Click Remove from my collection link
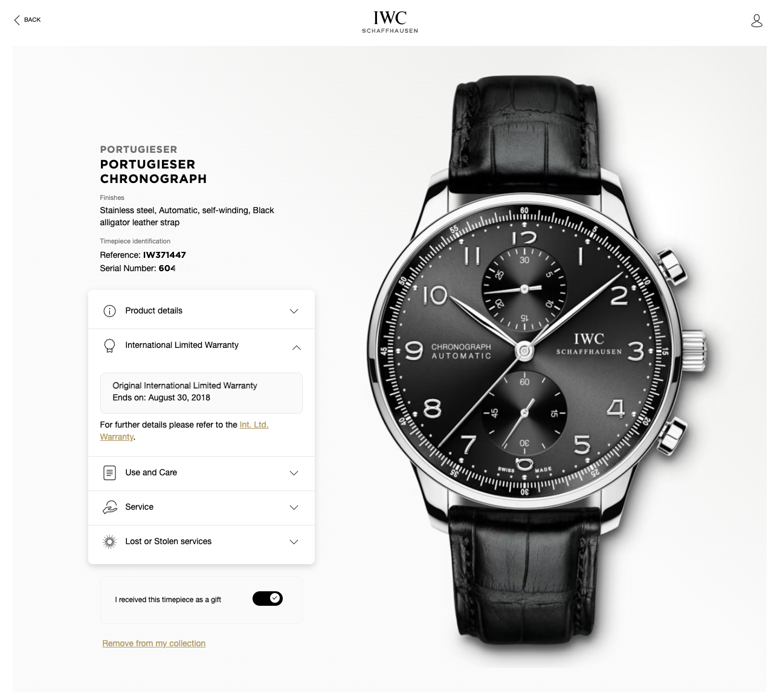Viewport: 780px width, 700px height. pyautogui.click(x=154, y=643)
